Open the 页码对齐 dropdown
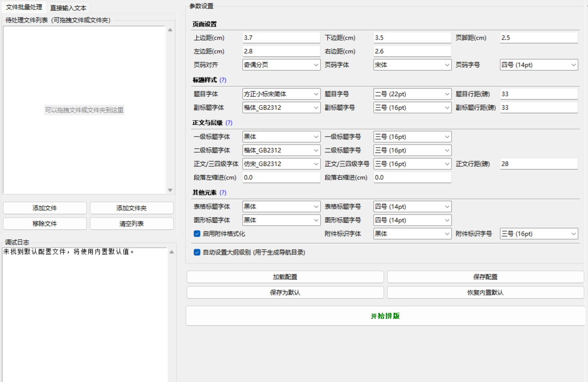This screenshot has height=382, width=588. pos(281,65)
